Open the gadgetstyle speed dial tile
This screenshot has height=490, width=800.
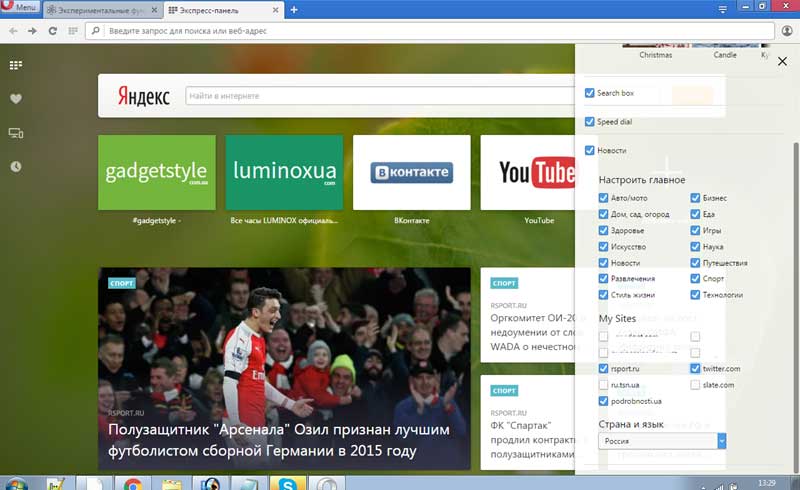click(157, 173)
